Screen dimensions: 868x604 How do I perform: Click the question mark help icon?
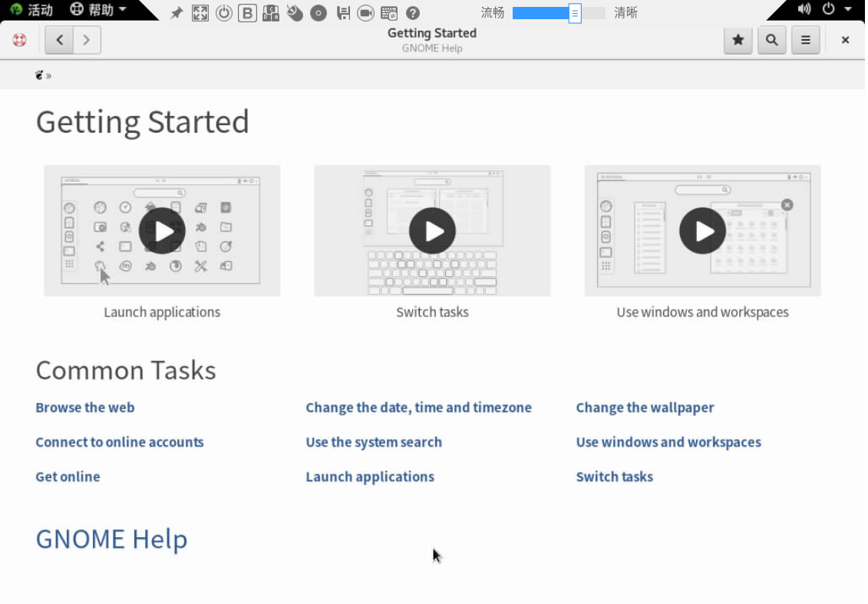point(413,13)
